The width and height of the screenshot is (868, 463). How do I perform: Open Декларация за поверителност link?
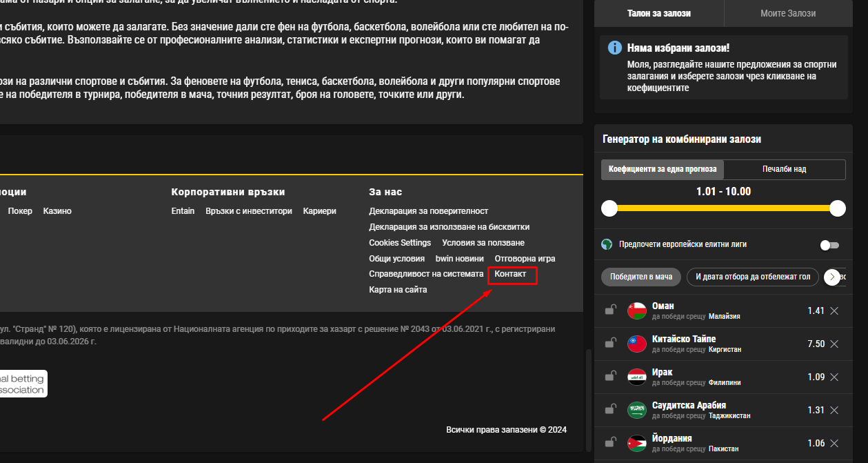429,211
